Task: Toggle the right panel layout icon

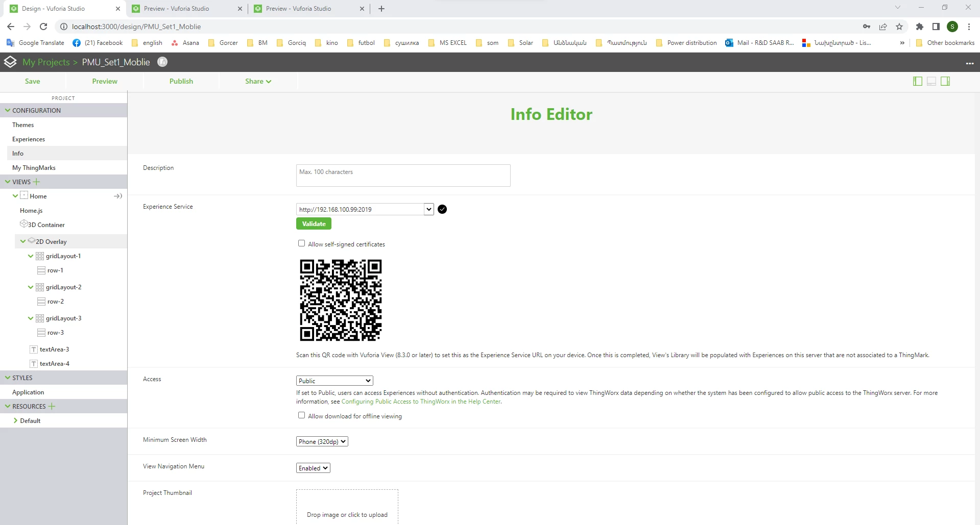Action: click(x=945, y=81)
